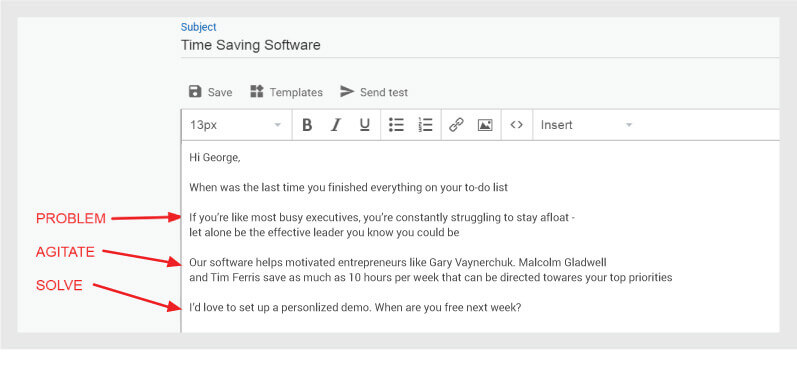Insert an image into the email
797x368 pixels.
pos(485,125)
